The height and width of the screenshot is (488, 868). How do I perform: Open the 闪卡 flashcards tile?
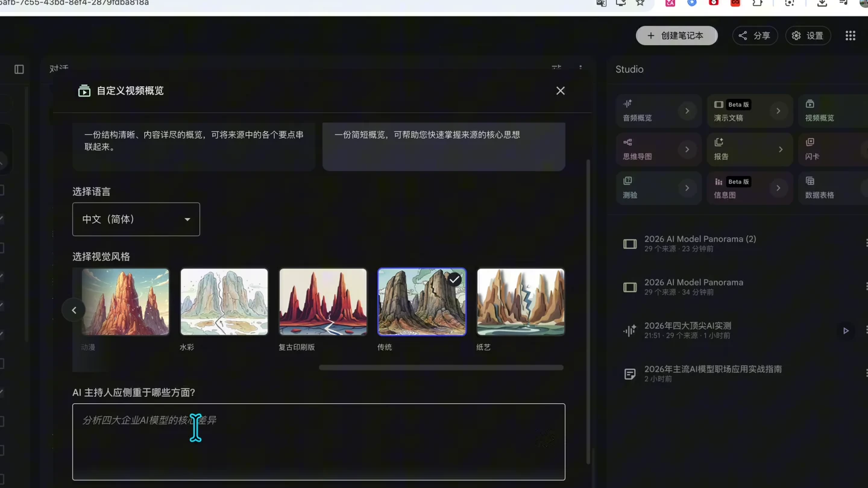833,149
